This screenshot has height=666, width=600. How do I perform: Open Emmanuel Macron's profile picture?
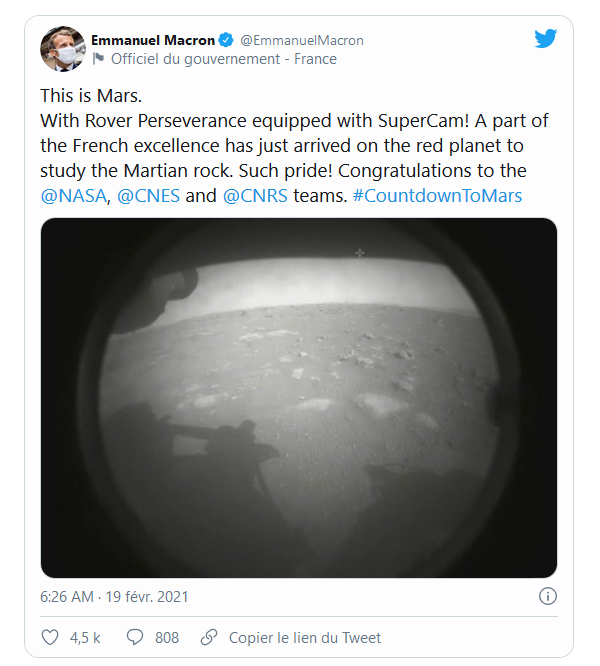[61, 49]
